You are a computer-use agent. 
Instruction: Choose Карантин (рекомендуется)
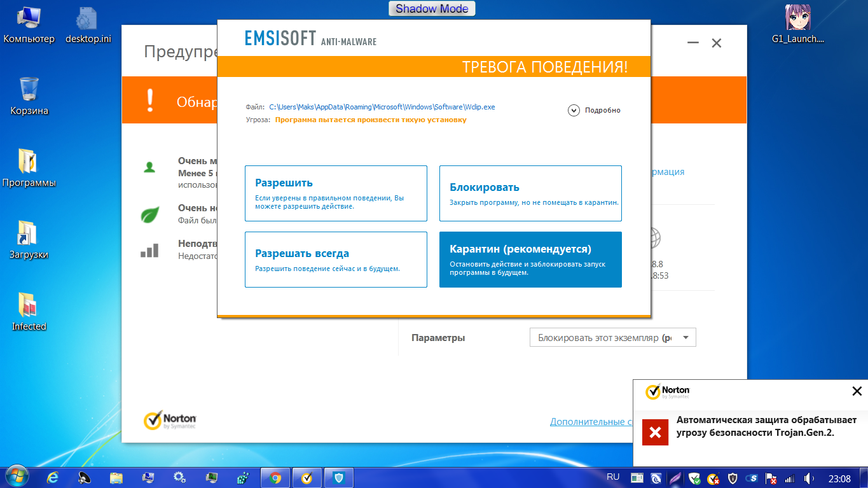pos(530,260)
